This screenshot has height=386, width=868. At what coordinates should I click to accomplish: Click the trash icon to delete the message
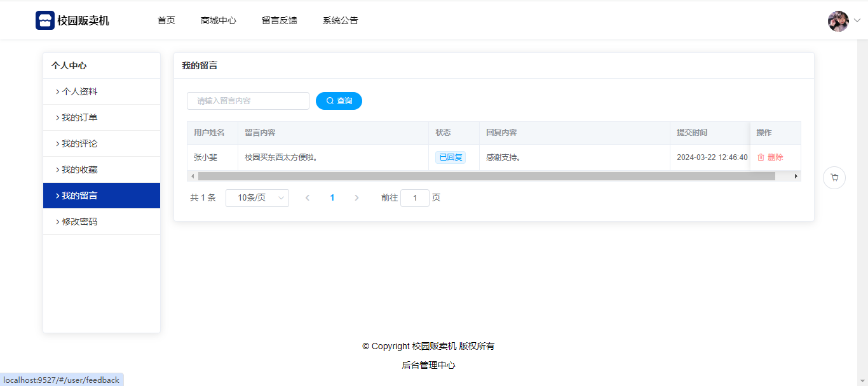pyautogui.click(x=761, y=157)
